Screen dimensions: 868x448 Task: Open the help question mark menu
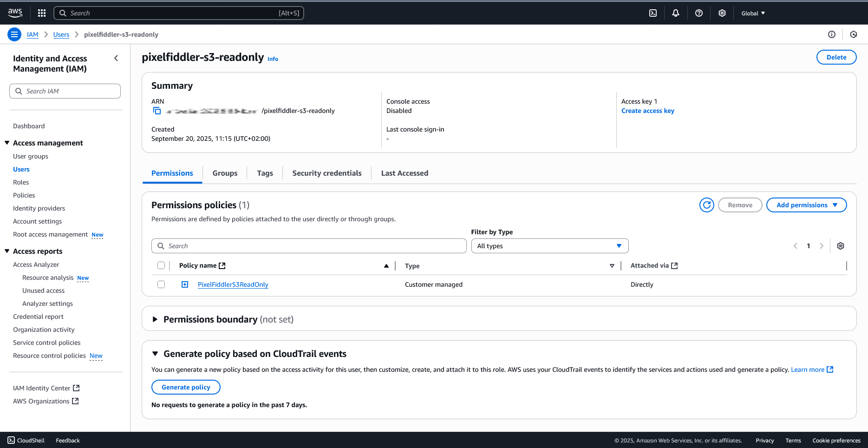pos(699,13)
